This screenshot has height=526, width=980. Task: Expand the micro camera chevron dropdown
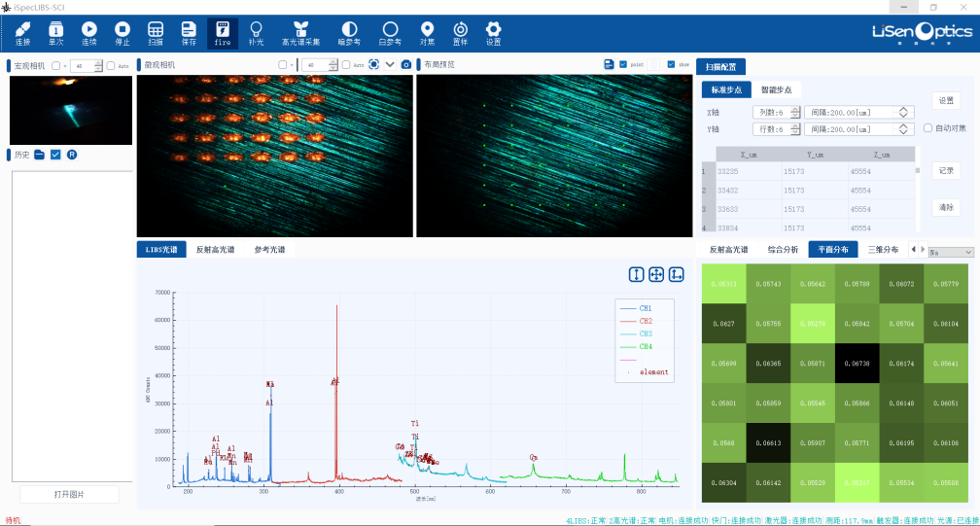[x=390, y=65]
